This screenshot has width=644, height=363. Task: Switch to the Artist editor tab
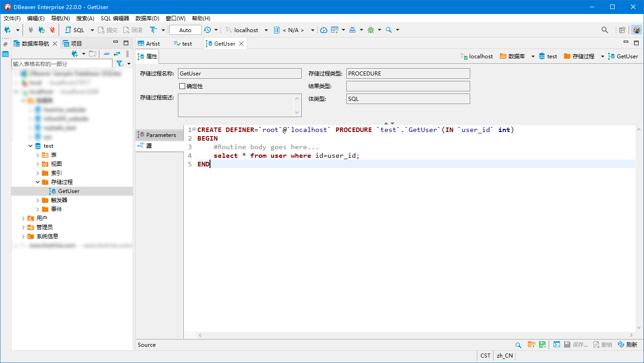tap(149, 43)
